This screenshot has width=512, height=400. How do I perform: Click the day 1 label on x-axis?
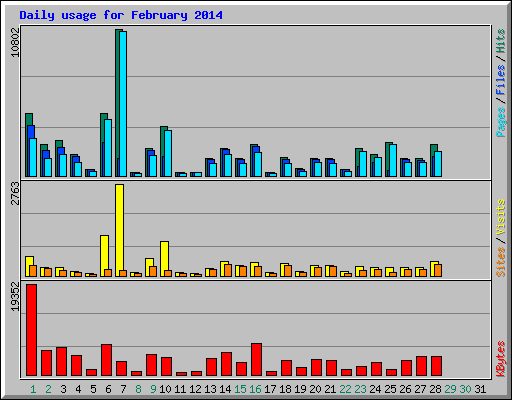click(x=33, y=389)
